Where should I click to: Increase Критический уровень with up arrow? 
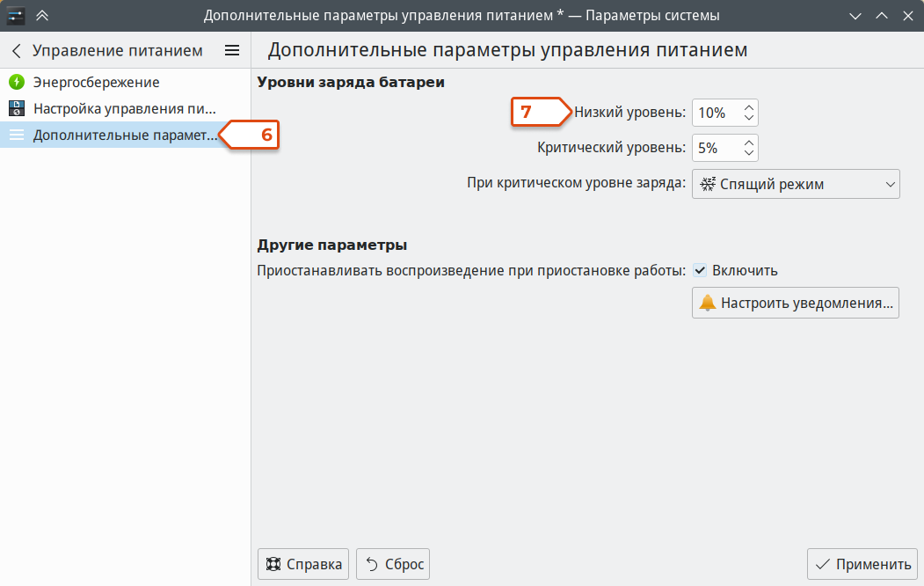(748, 143)
